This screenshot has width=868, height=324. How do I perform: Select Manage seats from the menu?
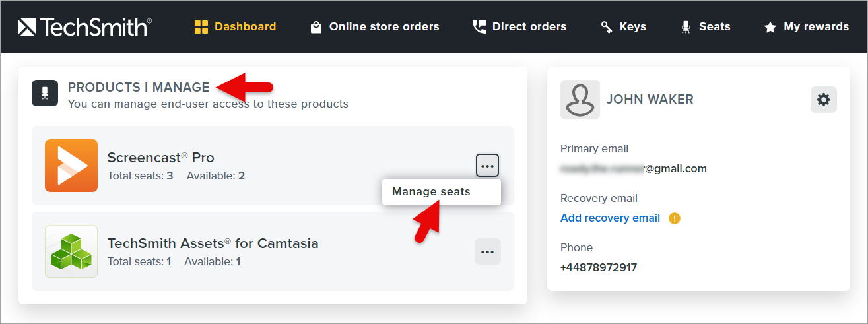click(431, 191)
